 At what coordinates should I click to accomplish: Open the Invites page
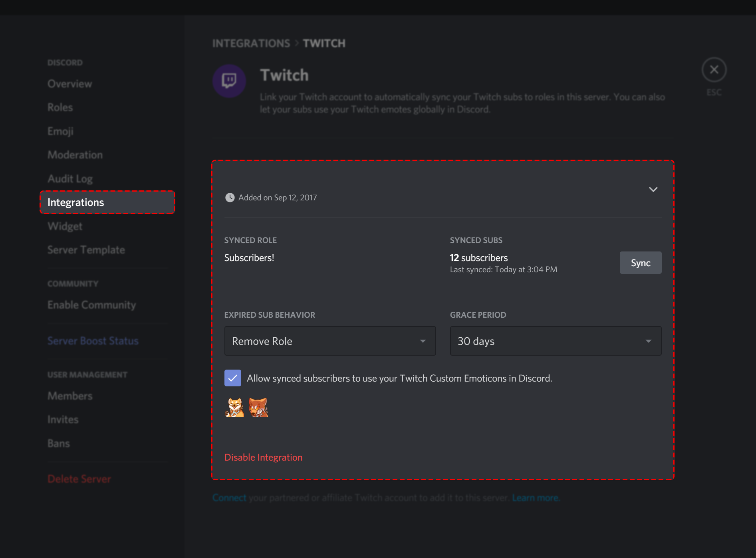click(63, 419)
